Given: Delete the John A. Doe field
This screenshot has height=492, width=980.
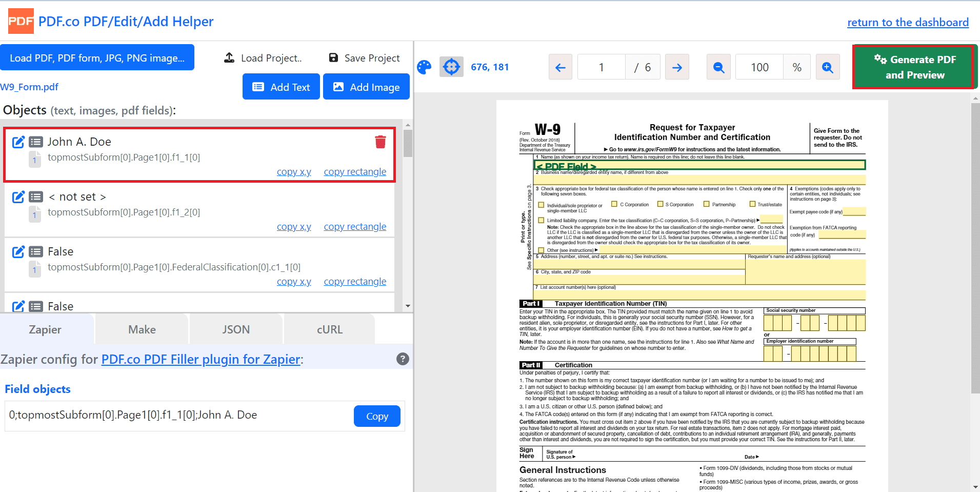Looking at the screenshot, I should click(380, 142).
